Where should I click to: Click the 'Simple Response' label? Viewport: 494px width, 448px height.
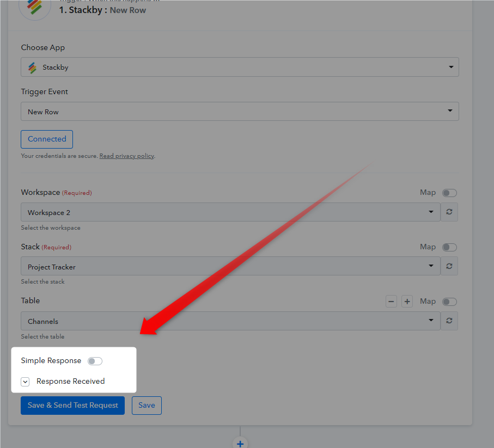pyautogui.click(x=51, y=360)
